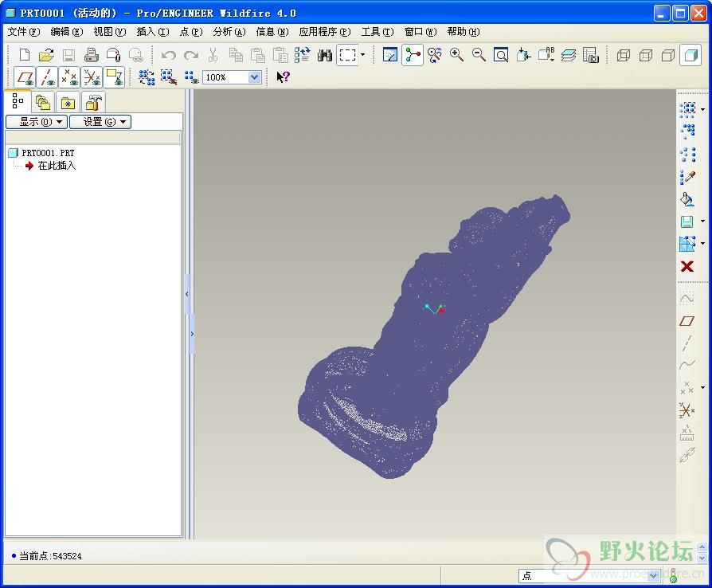Open the 帮助(H) menu

click(x=464, y=32)
